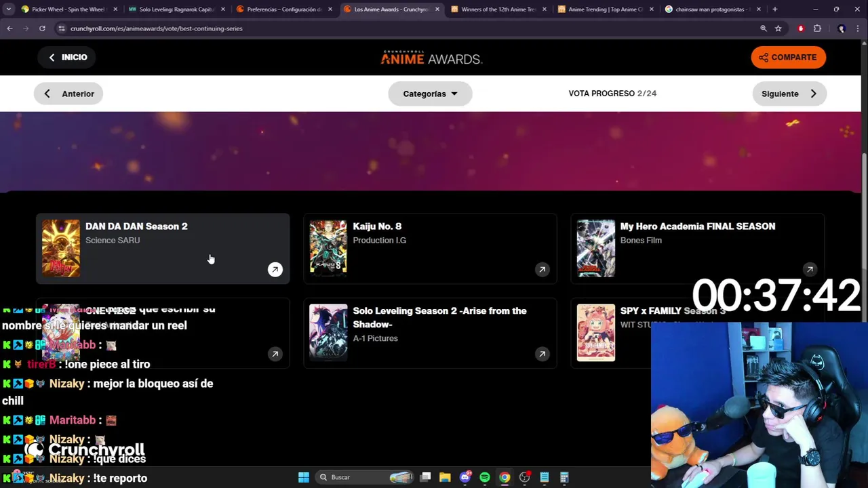868x488 pixels.
Task: Click the A-1 Pictures studio label
Action: [x=375, y=338]
